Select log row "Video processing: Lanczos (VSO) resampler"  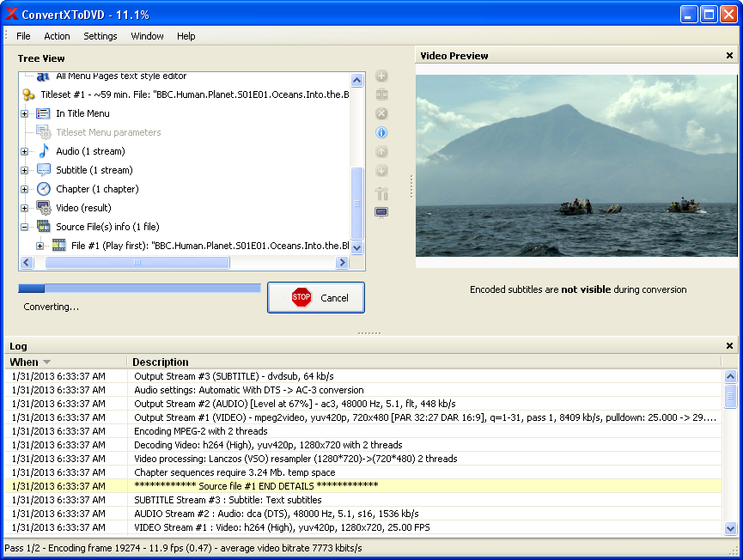point(363,460)
